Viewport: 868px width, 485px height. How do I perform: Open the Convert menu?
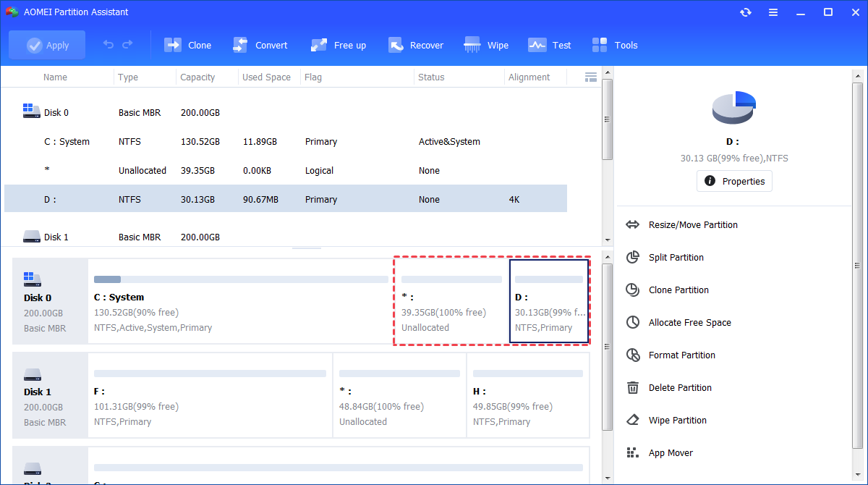point(260,45)
